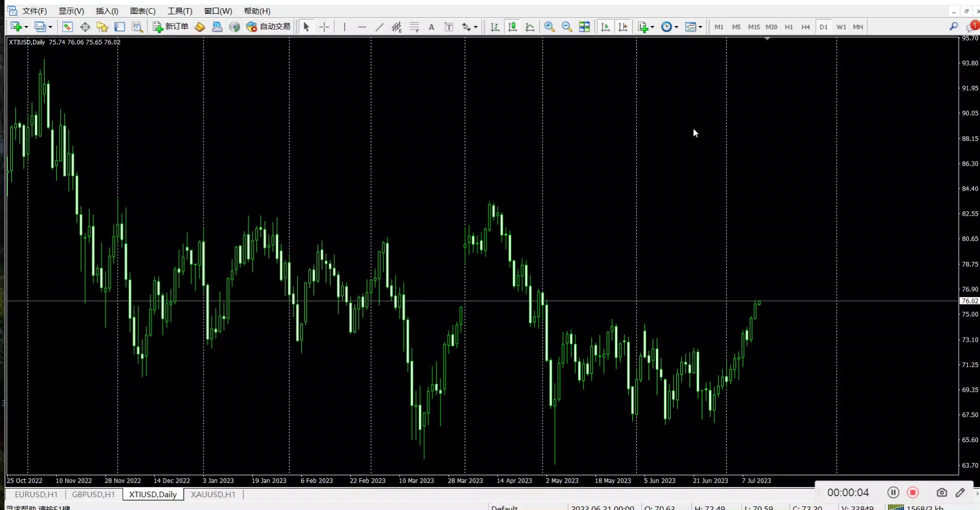Switch to the EURUSD,H1 chart tab
Image resolution: width=980 pixels, height=510 pixels.
coord(36,495)
